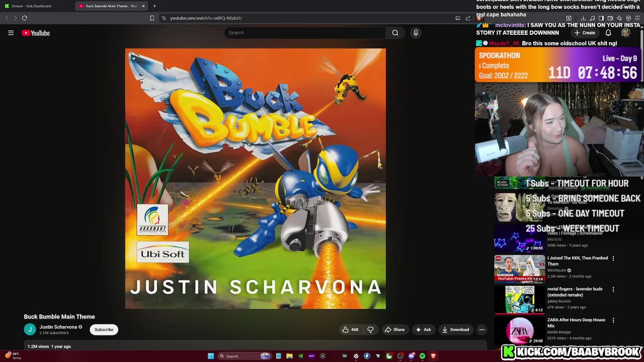Open metal fingers lavender buds thumbnail
The image size is (644, 362).
pos(520,300)
